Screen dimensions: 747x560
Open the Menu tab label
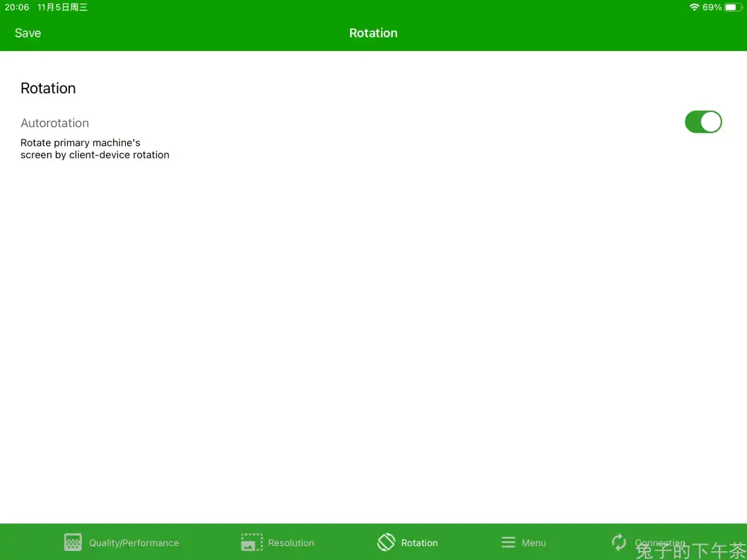[533, 543]
